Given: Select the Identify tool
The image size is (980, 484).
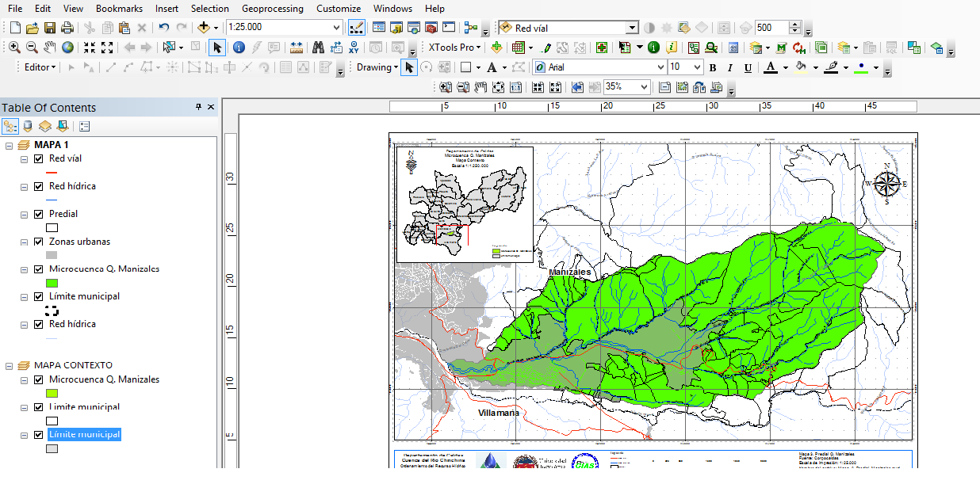Looking at the screenshot, I should pyautogui.click(x=239, y=48).
